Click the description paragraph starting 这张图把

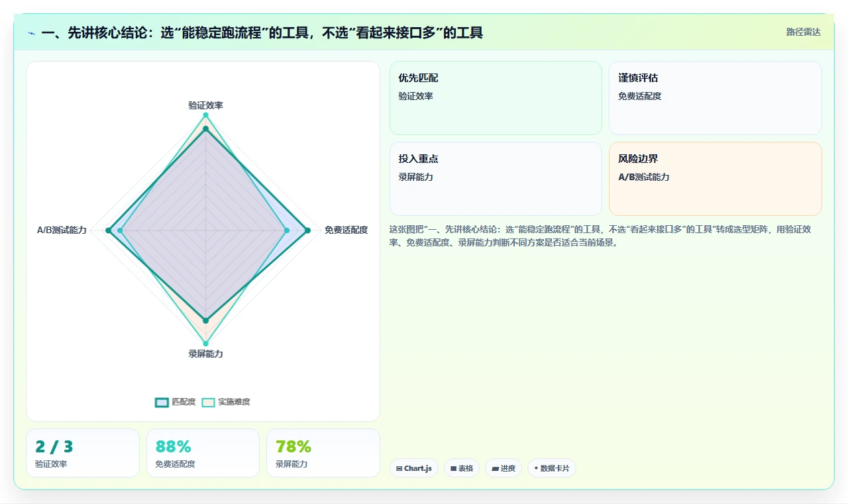pyautogui.click(x=601, y=236)
